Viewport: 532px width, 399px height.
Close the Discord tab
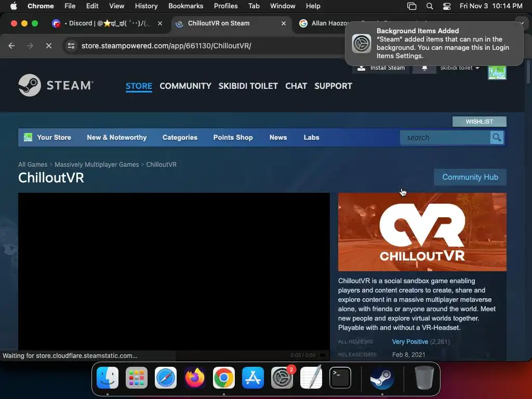coord(160,23)
